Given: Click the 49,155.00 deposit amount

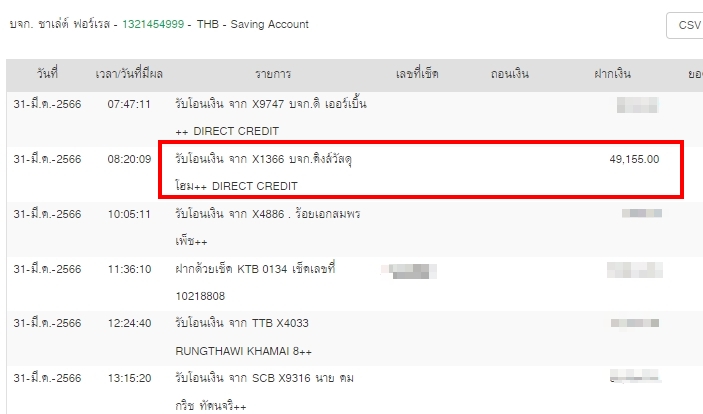Looking at the screenshot, I should (633, 159).
